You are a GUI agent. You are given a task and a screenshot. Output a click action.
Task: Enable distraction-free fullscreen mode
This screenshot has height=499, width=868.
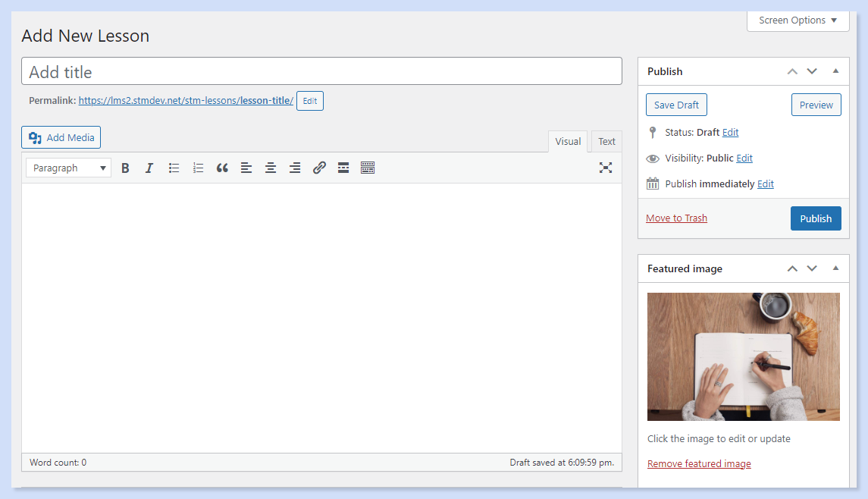(x=606, y=168)
